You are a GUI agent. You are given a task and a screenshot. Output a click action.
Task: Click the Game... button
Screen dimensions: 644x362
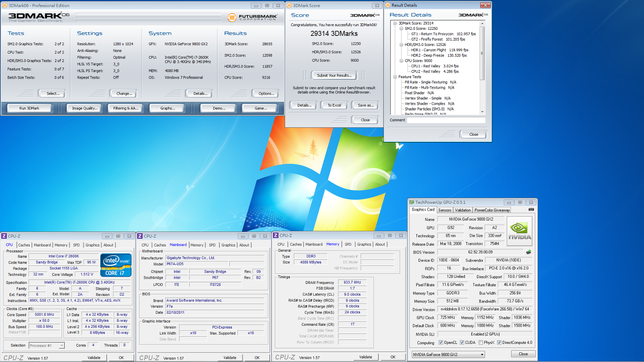click(x=260, y=108)
